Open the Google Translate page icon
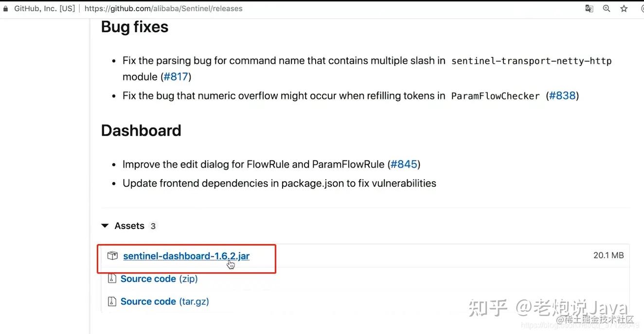The width and height of the screenshot is (644, 334). click(589, 9)
